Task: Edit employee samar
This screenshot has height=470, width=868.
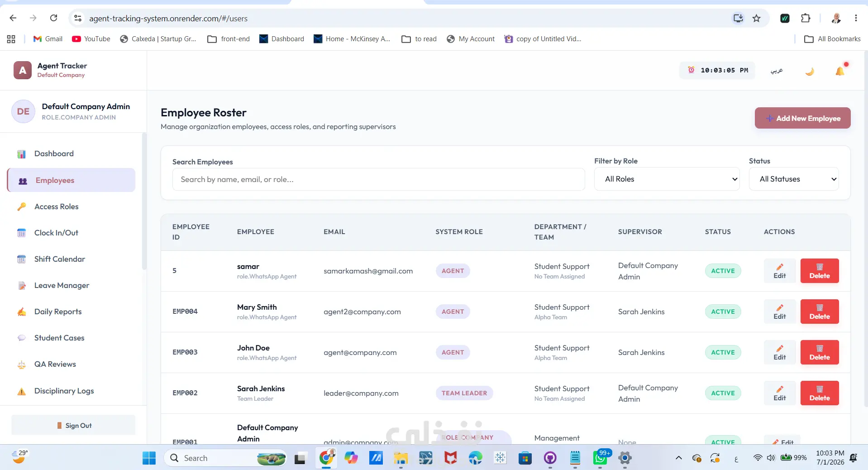Action: [x=779, y=271]
